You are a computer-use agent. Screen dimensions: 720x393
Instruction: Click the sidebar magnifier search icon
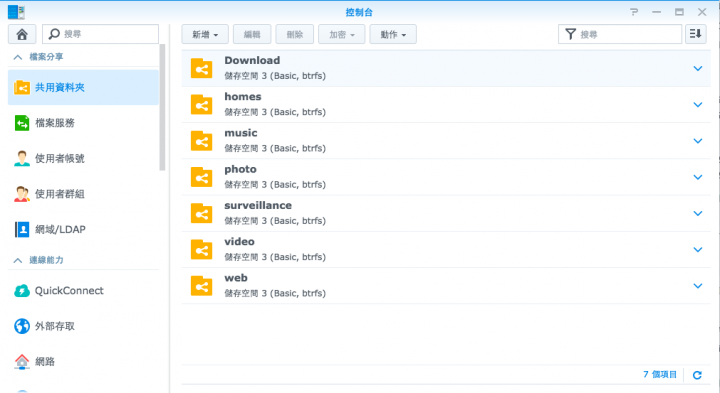54,34
